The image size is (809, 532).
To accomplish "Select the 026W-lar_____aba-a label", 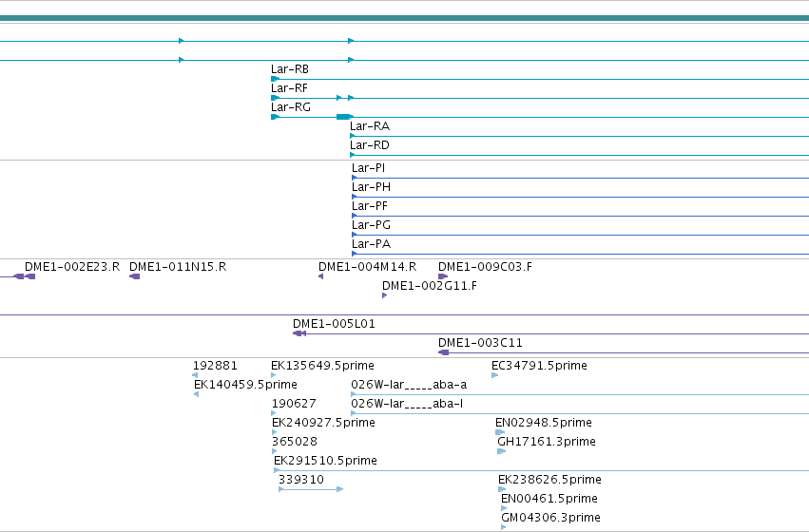I will tap(409, 385).
